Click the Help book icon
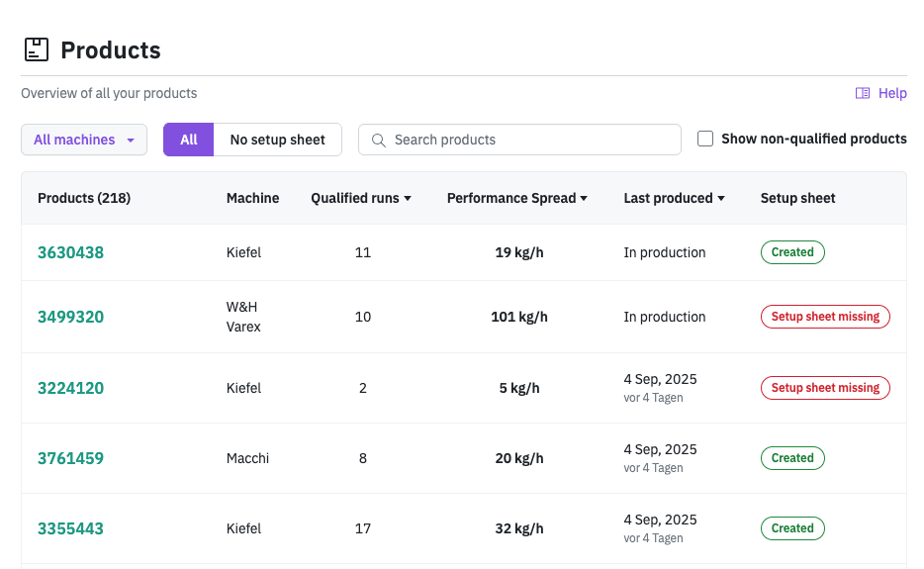Viewport: 924px width, 569px height. 863,93
